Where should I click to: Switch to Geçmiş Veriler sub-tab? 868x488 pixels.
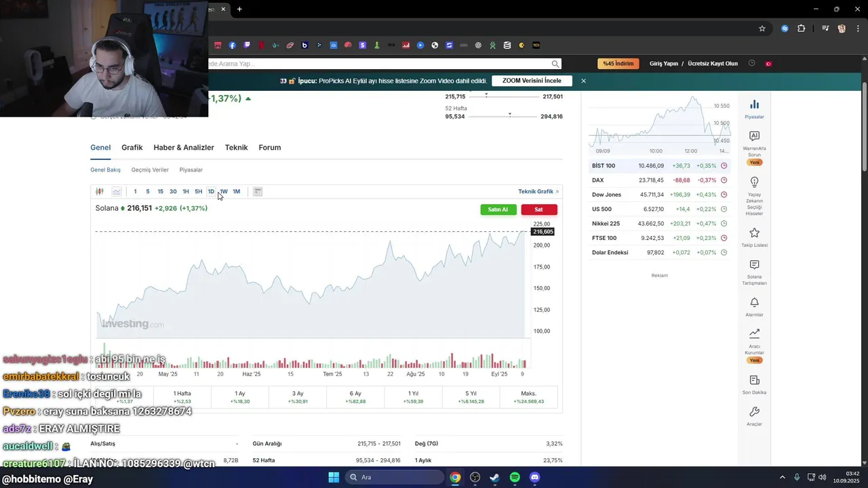tap(150, 170)
